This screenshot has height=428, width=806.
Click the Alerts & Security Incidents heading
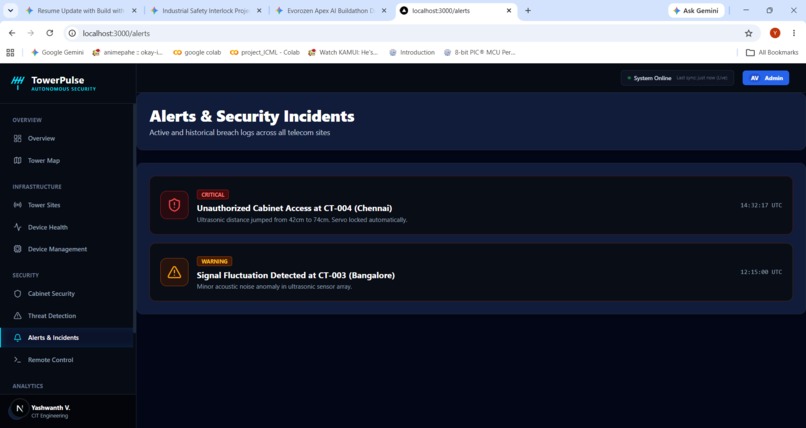252,116
